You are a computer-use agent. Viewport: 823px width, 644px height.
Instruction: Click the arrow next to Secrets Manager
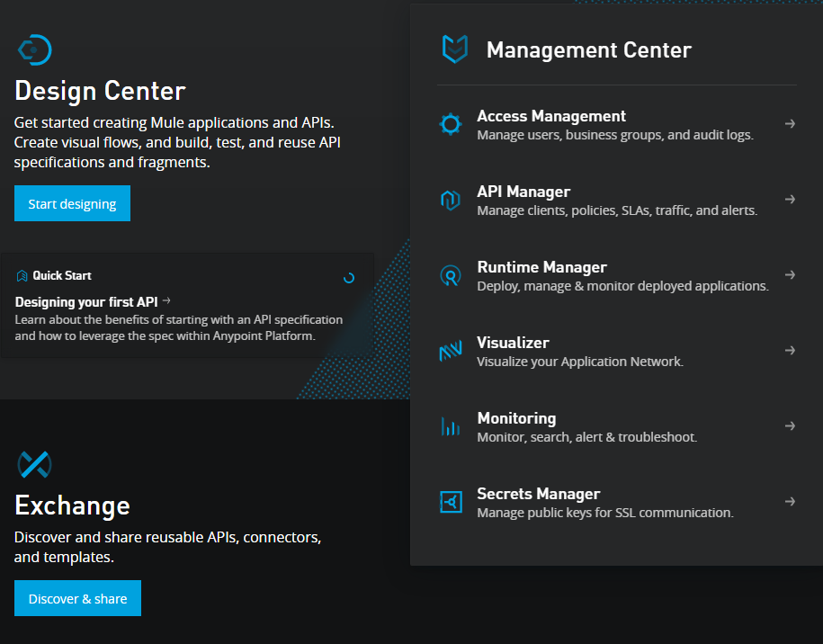790,502
